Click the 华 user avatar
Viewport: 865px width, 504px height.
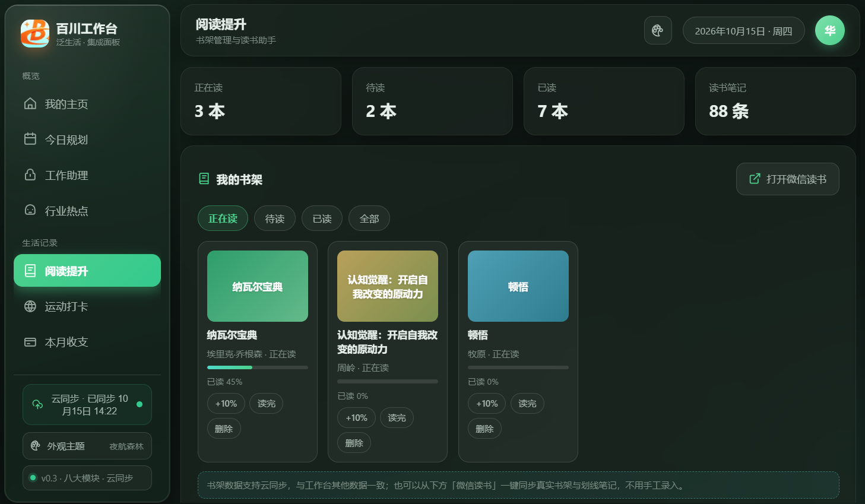click(x=830, y=30)
